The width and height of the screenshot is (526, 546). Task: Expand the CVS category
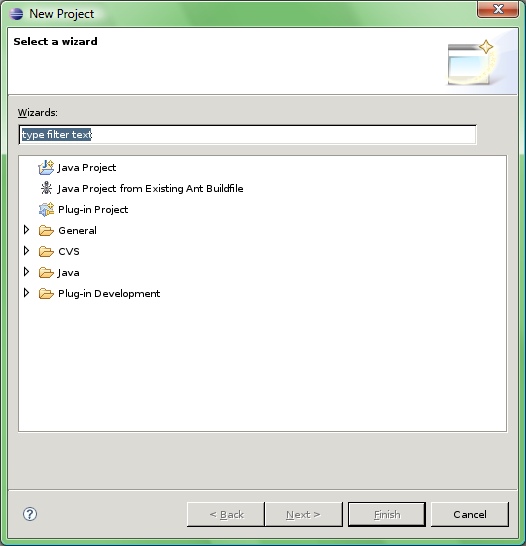26,251
